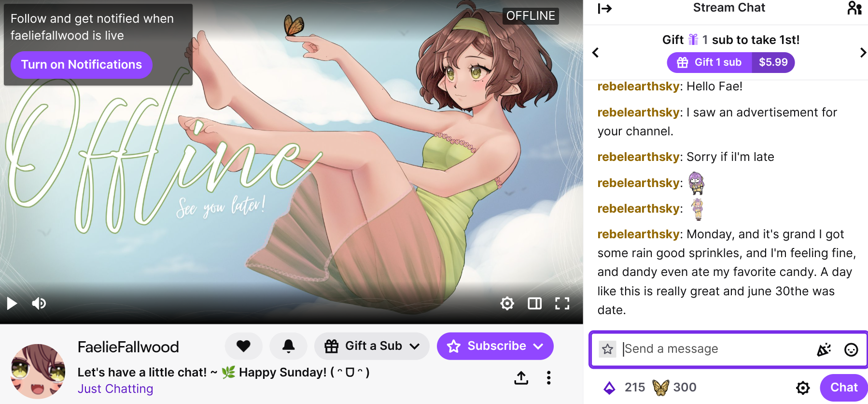Switch the player to fullscreen
This screenshot has height=404, width=868.
(x=562, y=303)
